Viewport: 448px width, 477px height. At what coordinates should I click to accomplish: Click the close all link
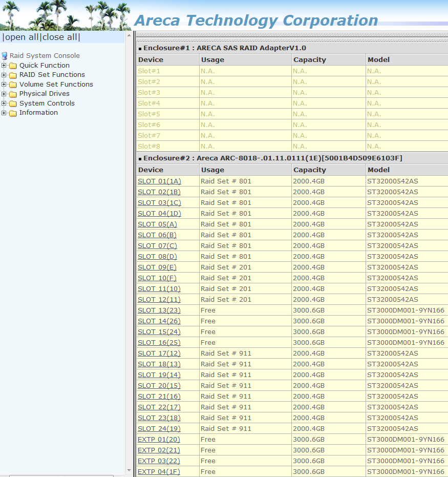60,37
